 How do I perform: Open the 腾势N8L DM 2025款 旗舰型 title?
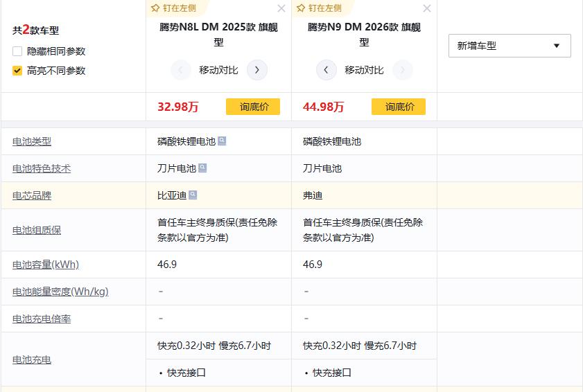click(218, 35)
